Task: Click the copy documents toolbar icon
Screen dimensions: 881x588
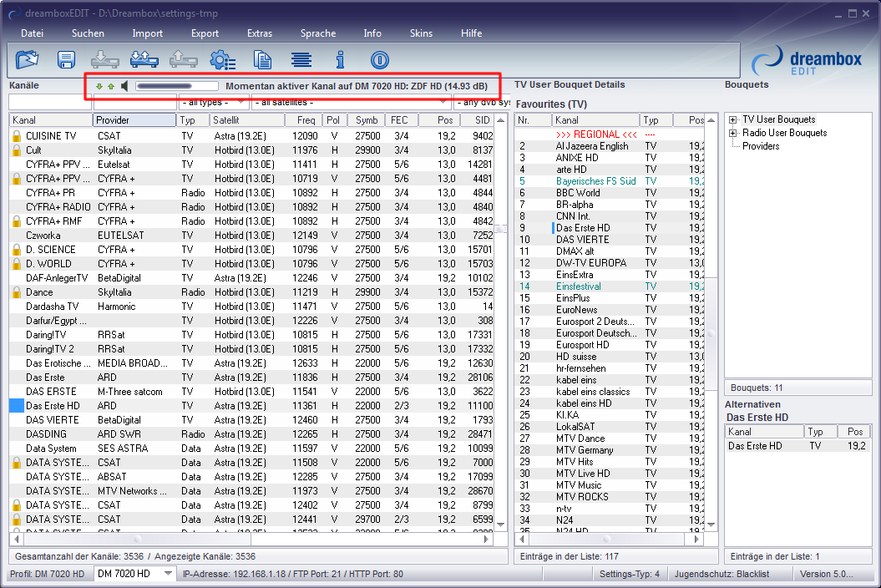Action: pos(262,59)
